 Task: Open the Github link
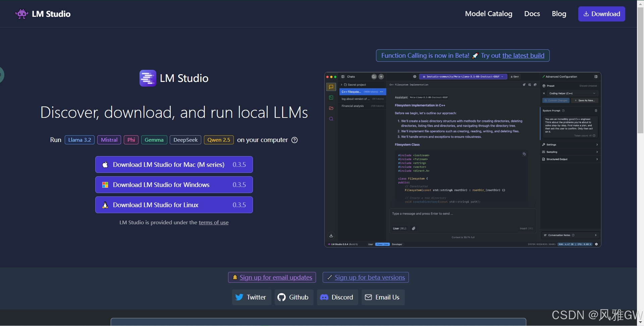pyautogui.click(x=294, y=297)
